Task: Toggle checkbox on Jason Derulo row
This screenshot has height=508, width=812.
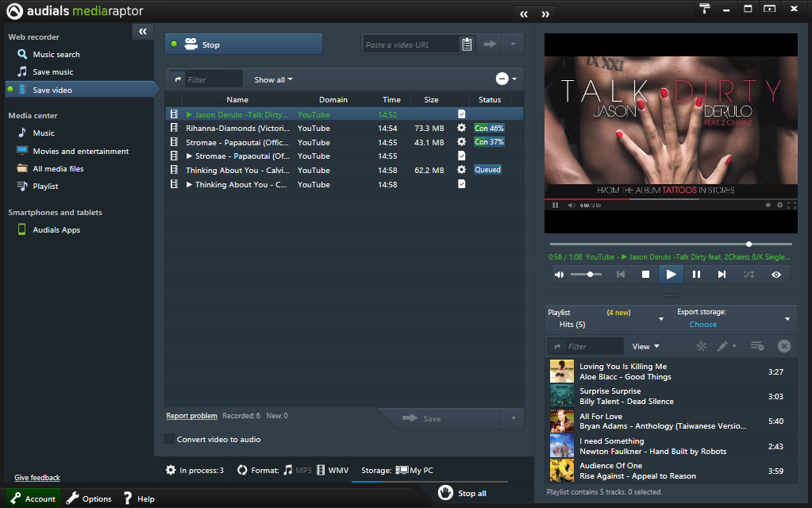Action: coord(461,114)
